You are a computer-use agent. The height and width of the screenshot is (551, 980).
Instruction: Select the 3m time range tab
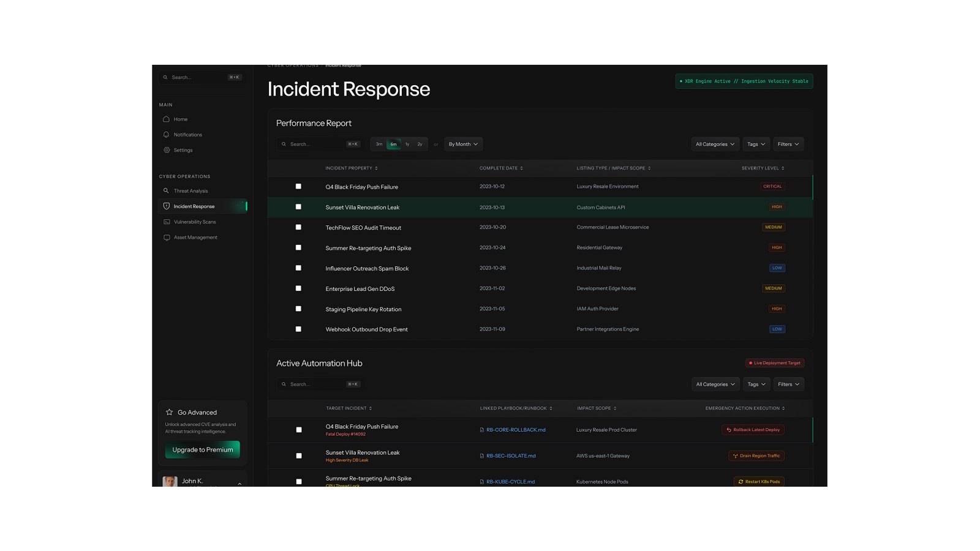click(x=379, y=144)
